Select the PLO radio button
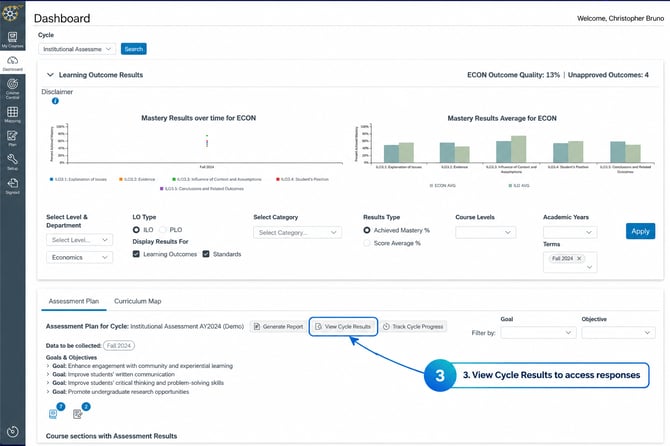670x446 pixels. [163, 230]
